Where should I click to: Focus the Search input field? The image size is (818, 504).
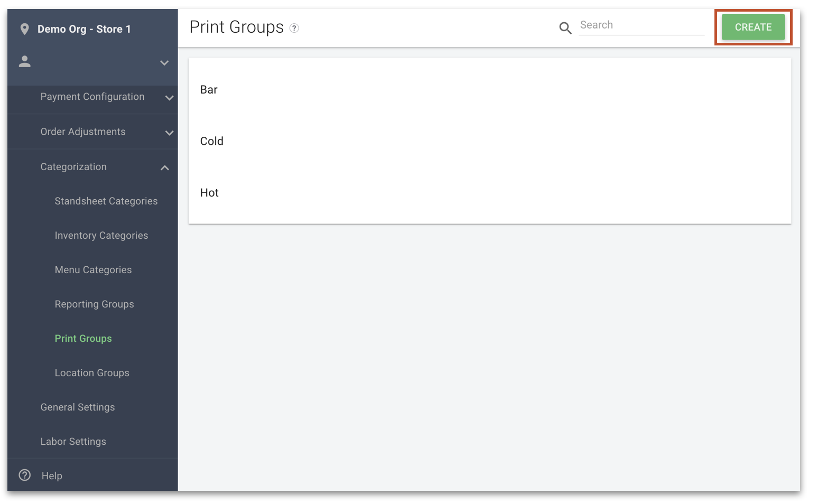click(642, 25)
